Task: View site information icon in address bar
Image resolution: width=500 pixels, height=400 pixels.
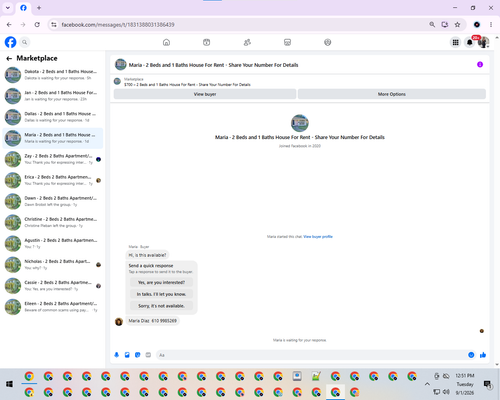Action: pos(54,25)
